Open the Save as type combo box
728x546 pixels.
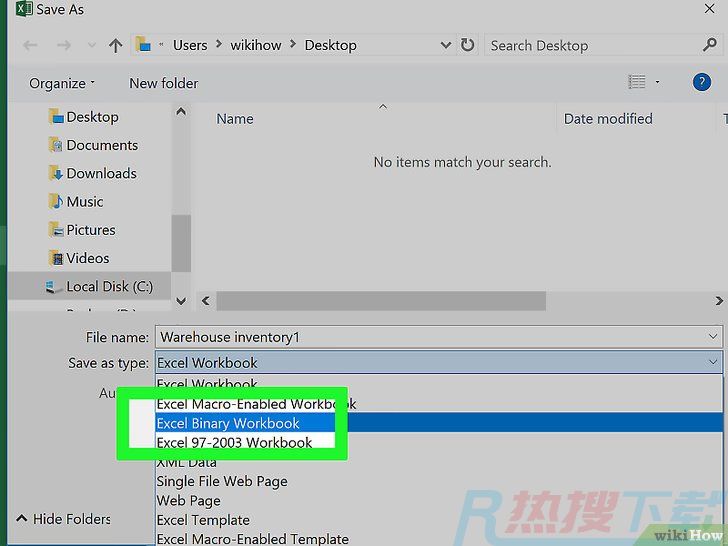coord(439,363)
